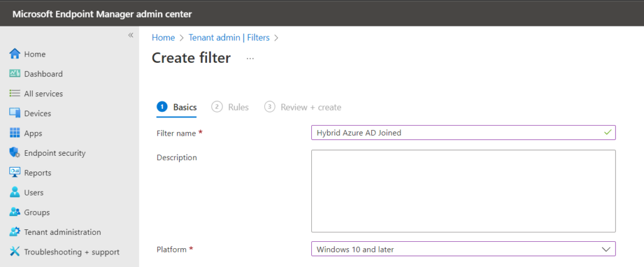Click the Apps grid icon
Viewport: 644px width, 267px height.
pyautogui.click(x=15, y=133)
